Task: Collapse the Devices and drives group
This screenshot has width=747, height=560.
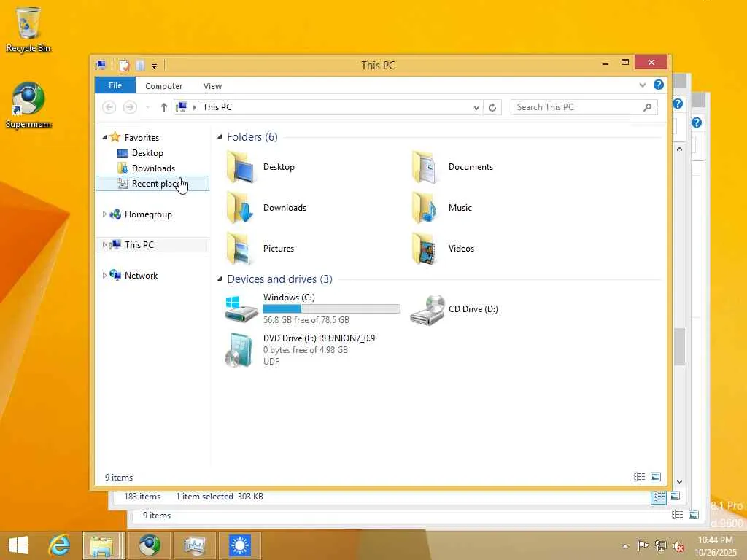Action: tap(220, 279)
